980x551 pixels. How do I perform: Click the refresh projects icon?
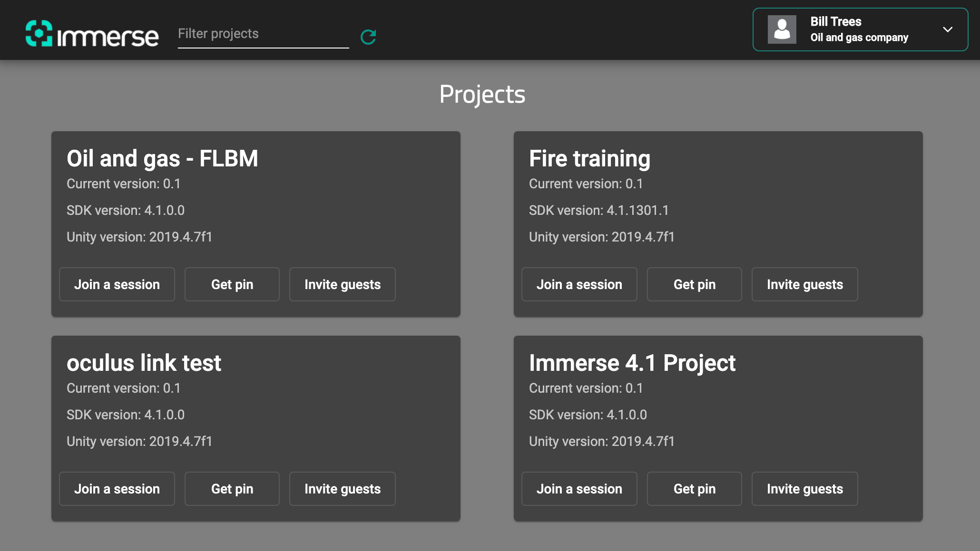368,37
